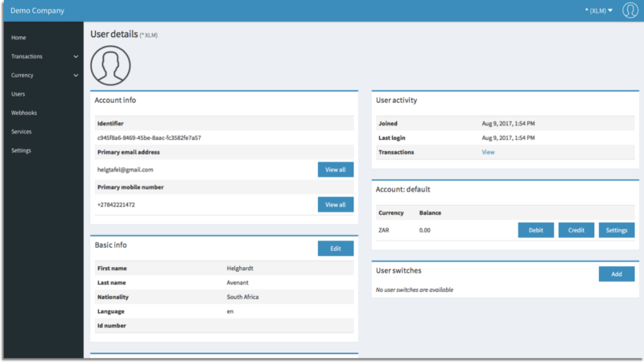This screenshot has width=644, height=362.
Task: Open the user profile icon in header
Action: pos(630,10)
